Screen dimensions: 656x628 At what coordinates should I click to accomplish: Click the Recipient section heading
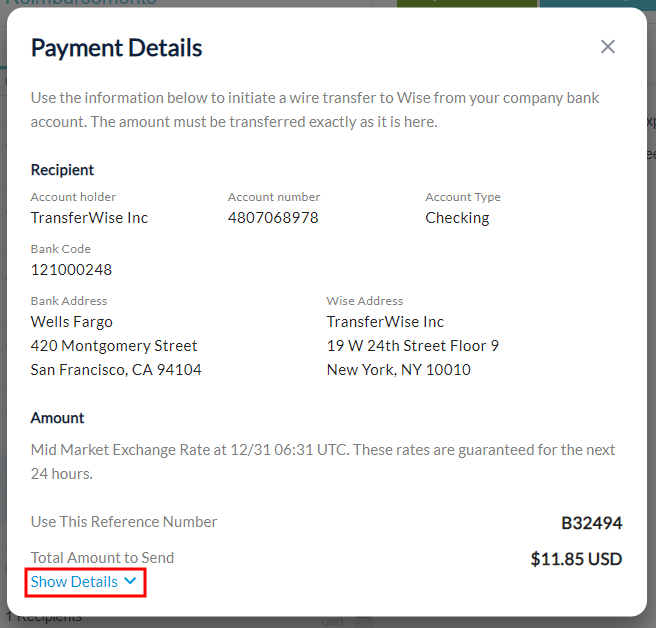click(x=62, y=170)
